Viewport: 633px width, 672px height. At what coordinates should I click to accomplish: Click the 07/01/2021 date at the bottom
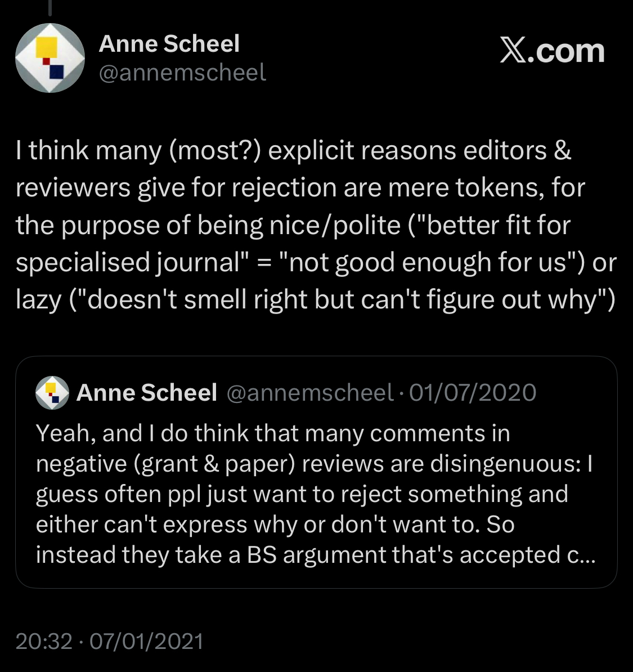(x=146, y=641)
